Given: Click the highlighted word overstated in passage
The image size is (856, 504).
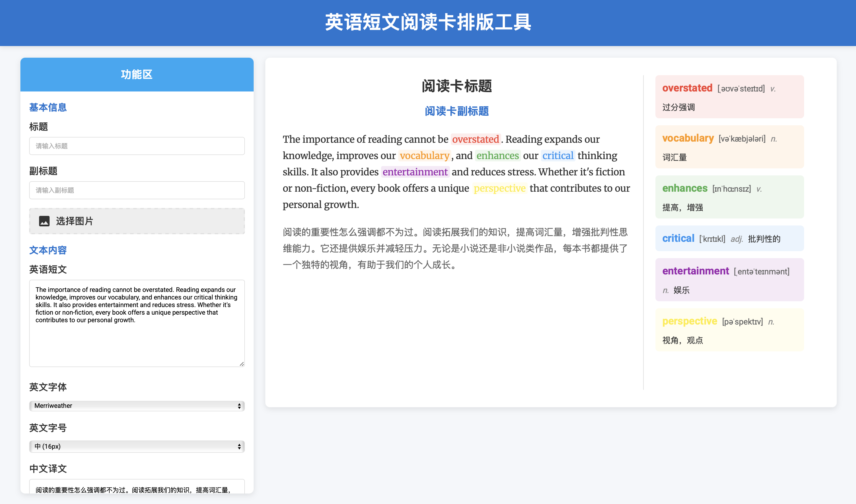Looking at the screenshot, I should (x=476, y=139).
